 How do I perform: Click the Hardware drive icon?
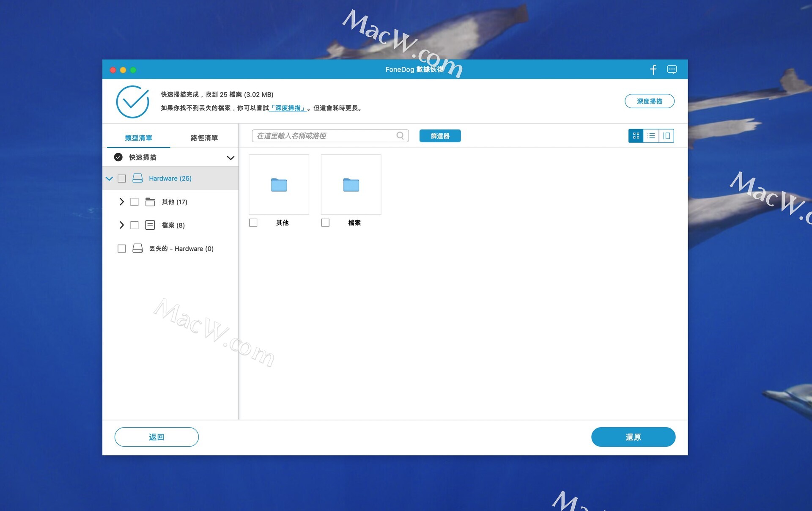click(137, 179)
